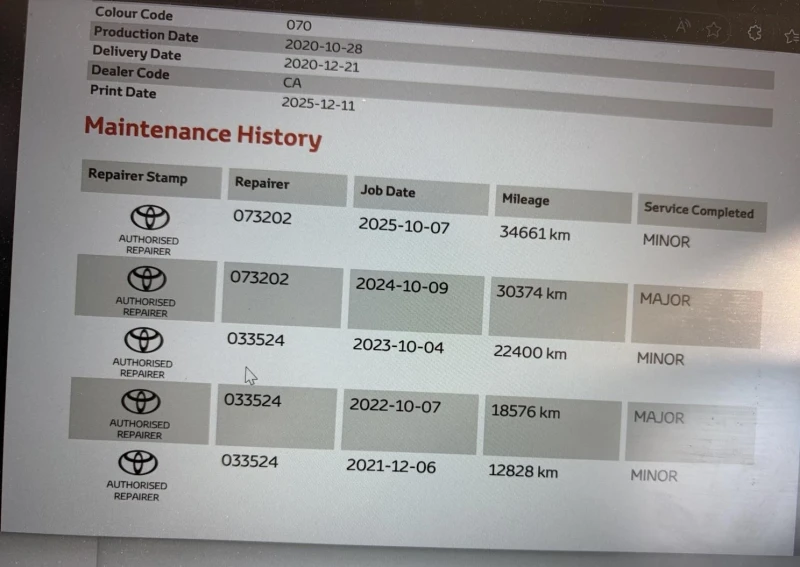Select job date 2025-10-07

(404, 226)
